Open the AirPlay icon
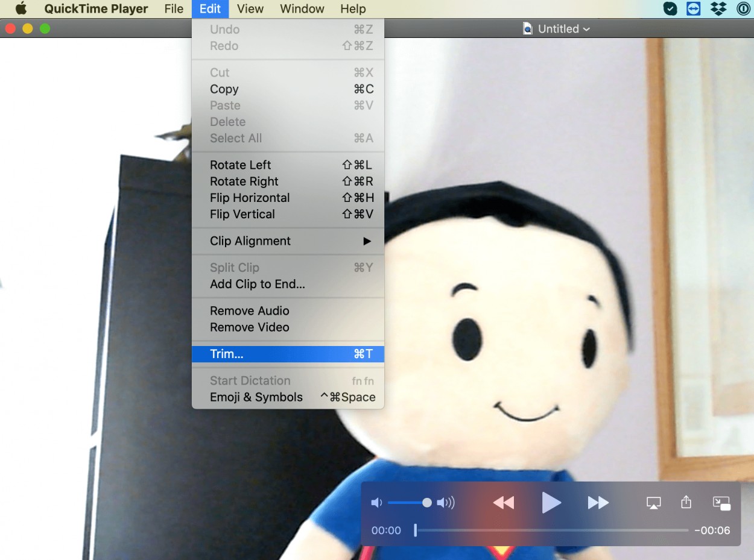Viewport: 754px width, 560px height. (653, 503)
